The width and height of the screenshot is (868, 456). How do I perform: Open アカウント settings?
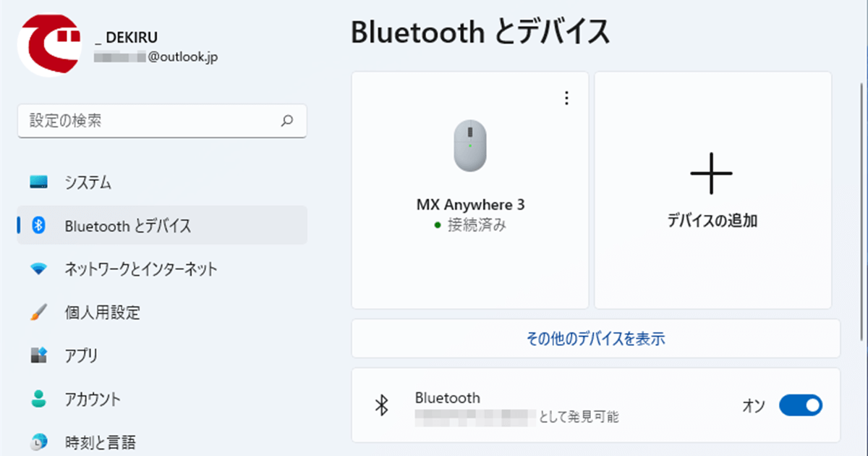click(x=93, y=399)
